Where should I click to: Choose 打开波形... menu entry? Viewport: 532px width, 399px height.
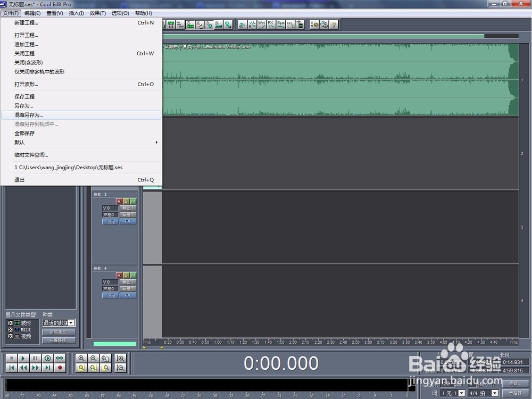pos(81,84)
